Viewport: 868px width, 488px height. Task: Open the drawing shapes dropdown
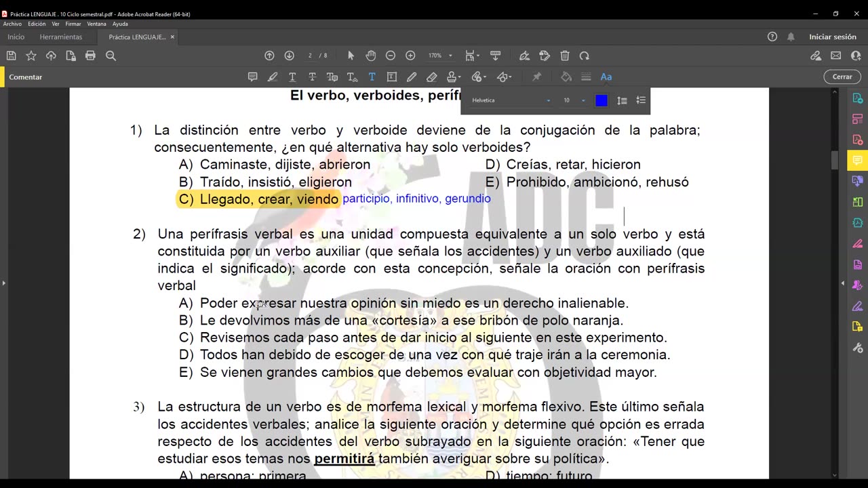click(x=504, y=77)
